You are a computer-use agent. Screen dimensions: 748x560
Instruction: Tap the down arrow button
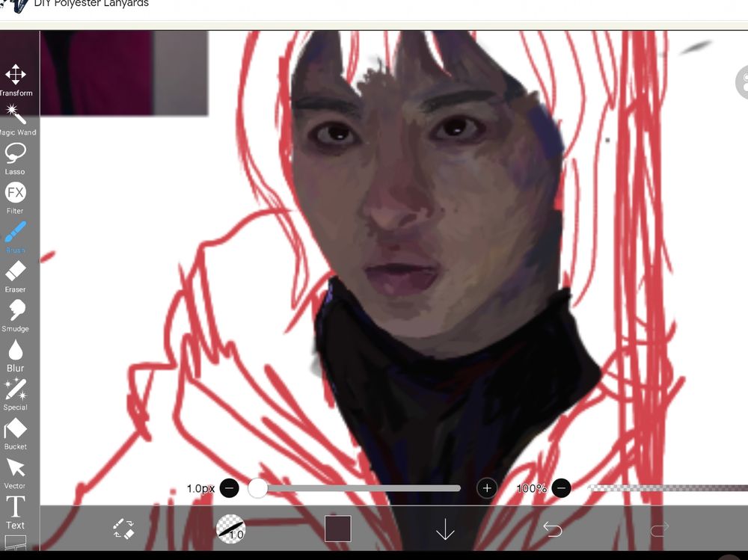[445, 529]
